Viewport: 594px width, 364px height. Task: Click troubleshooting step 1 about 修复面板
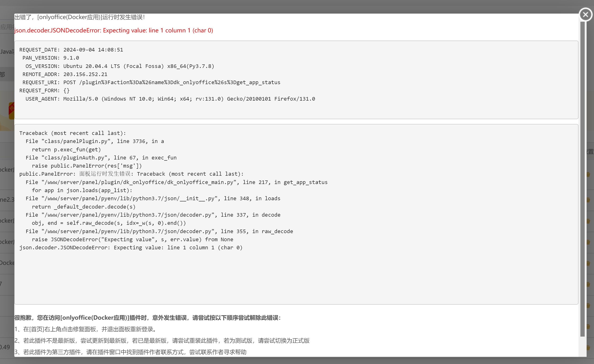86,329
